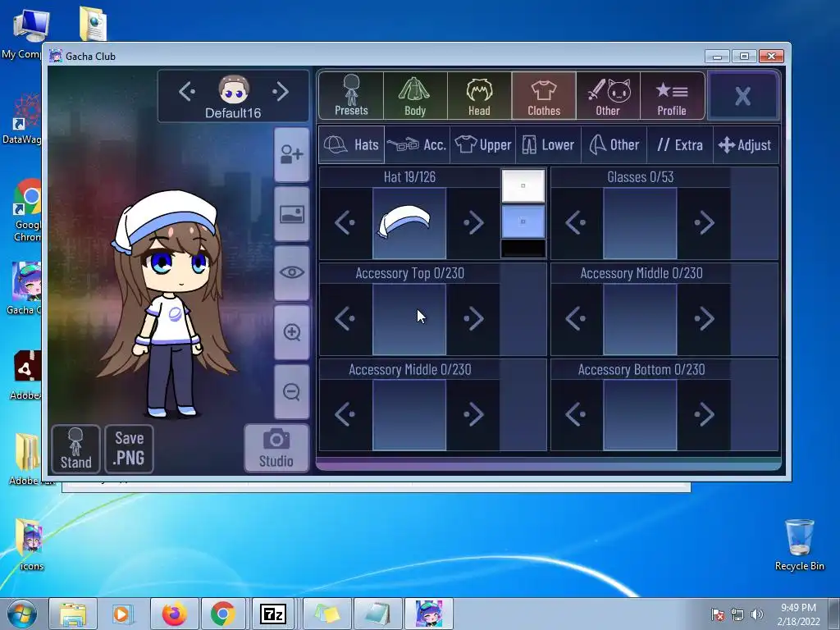Go to next Accessory Bottom item
The height and width of the screenshot is (630, 840).
[x=704, y=414]
